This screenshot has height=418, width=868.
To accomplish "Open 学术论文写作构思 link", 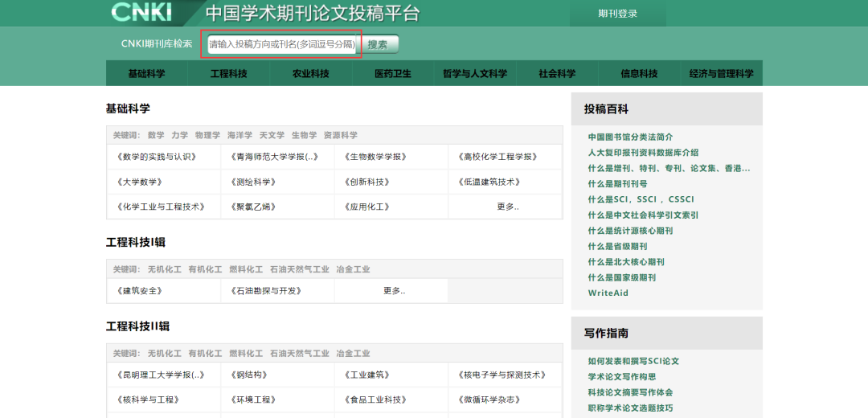I will pyautogui.click(x=622, y=376).
